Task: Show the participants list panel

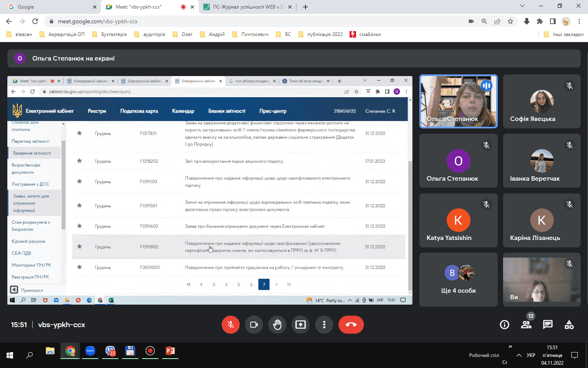Action: tap(526, 325)
